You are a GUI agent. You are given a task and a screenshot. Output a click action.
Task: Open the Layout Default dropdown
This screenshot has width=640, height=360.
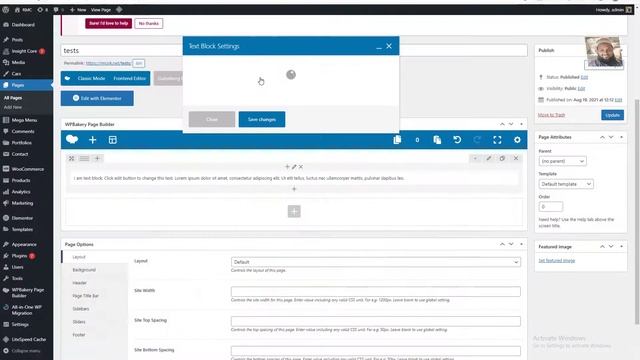click(x=376, y=262)
